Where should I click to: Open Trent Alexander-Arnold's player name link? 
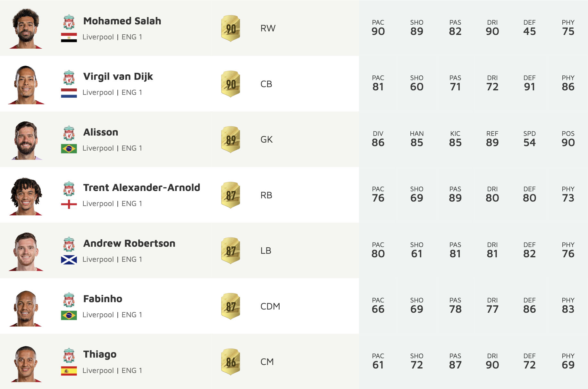141,188
